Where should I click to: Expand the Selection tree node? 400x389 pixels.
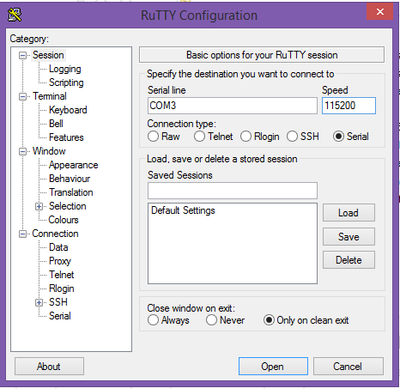coord(39,207)
